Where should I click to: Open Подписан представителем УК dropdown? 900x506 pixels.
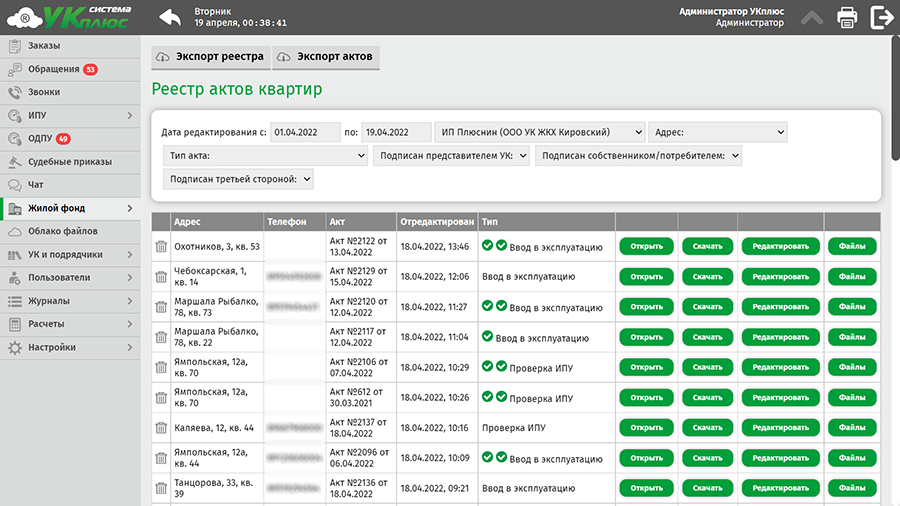tap(452, 155)
